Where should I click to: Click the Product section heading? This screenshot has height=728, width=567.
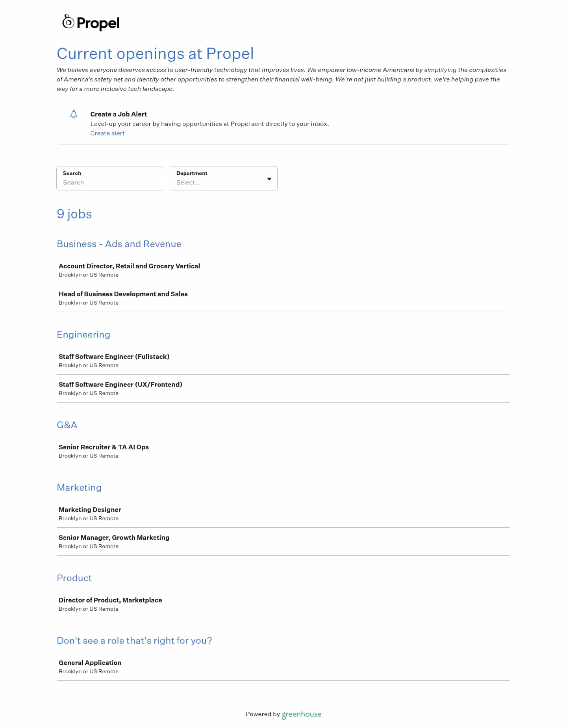pyautogui.click(x=74, y=578)
